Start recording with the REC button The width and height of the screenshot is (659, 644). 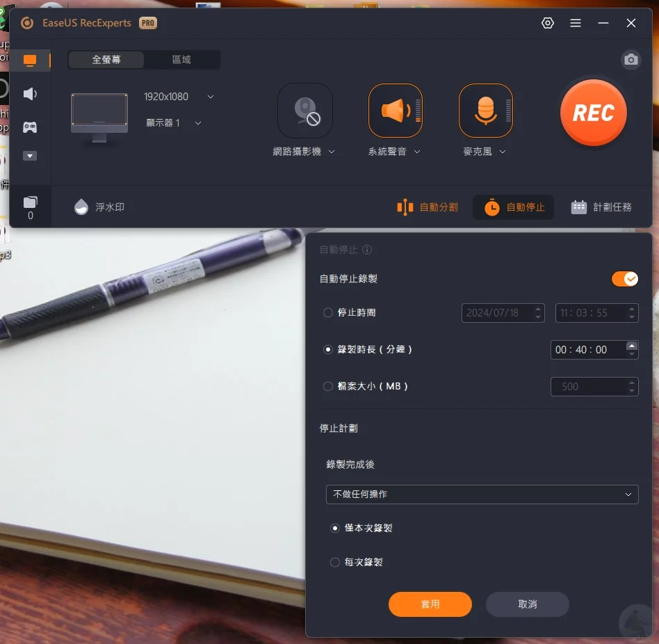(x=594, y=113)
